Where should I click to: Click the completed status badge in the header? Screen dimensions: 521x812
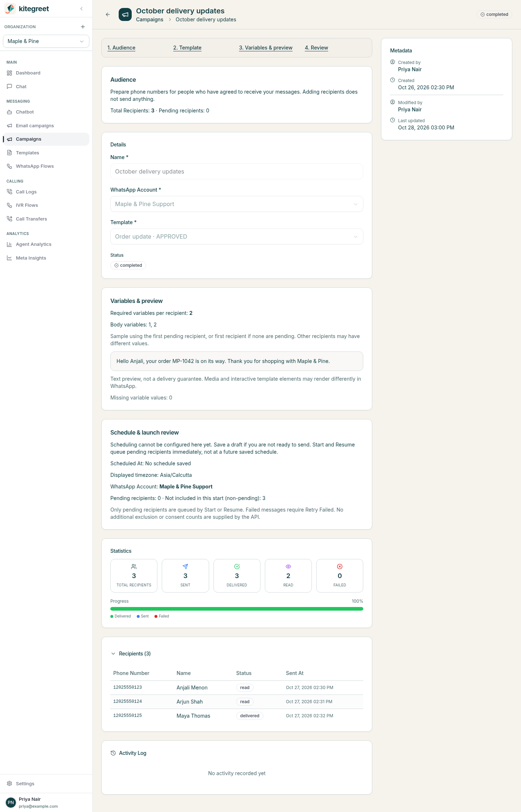494,14
